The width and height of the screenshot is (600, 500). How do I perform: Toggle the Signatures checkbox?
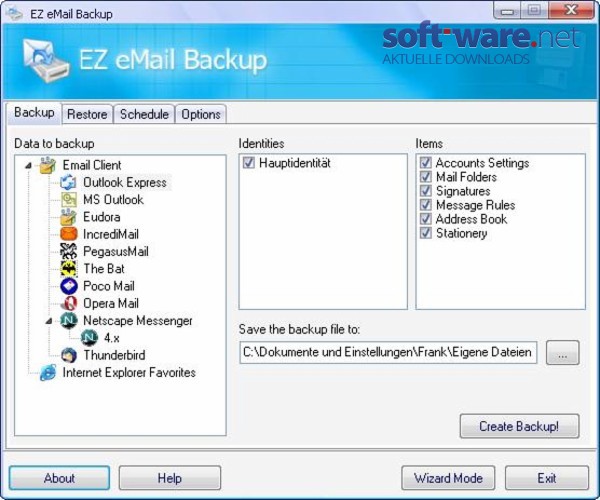tap(426, 191)
